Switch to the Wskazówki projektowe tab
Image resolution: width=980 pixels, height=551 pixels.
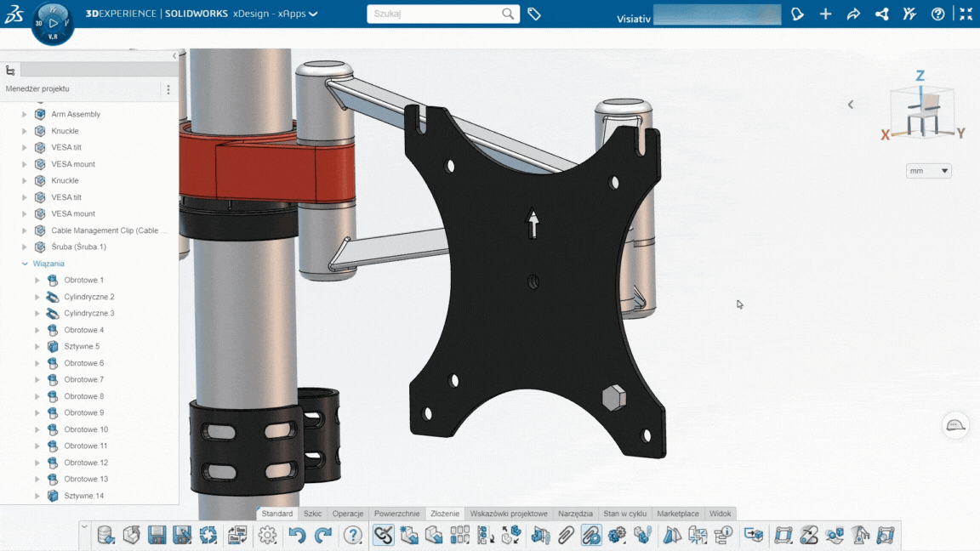tap(509, 514)
